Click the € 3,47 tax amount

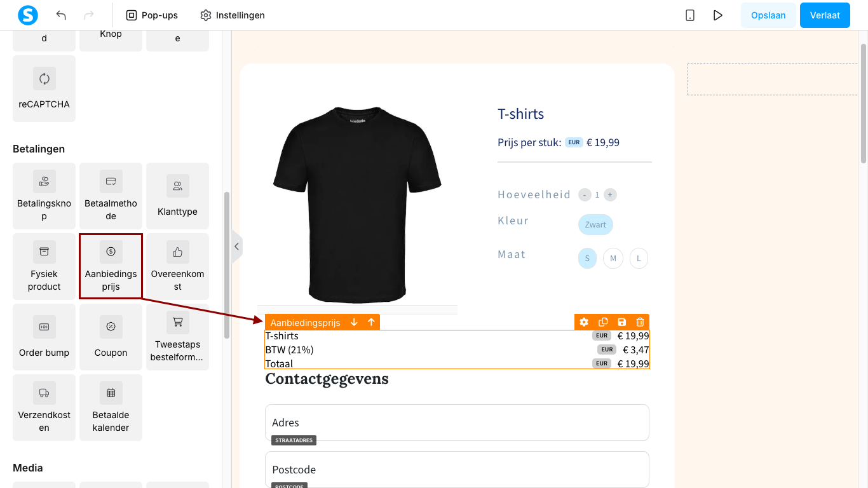tap(635, 349)
